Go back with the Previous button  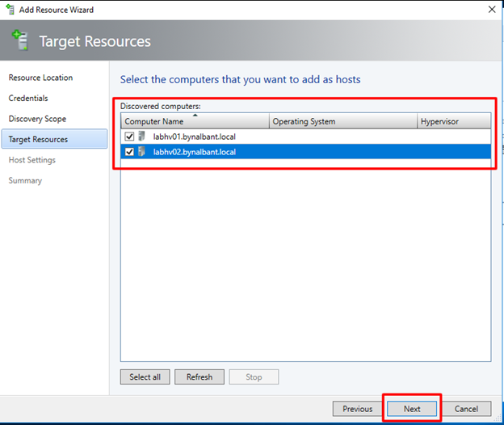pyautogui.click(x=358, y=409)
